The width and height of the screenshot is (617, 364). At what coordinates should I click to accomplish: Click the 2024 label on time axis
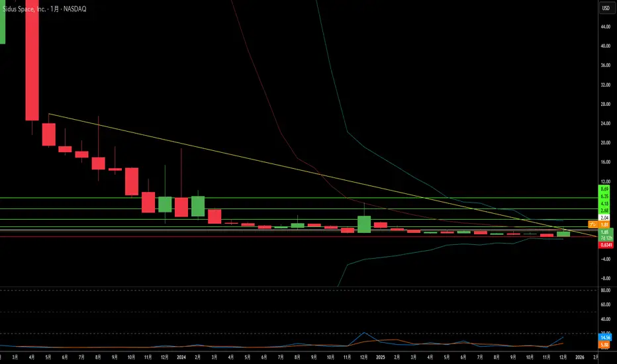point(181,357)
